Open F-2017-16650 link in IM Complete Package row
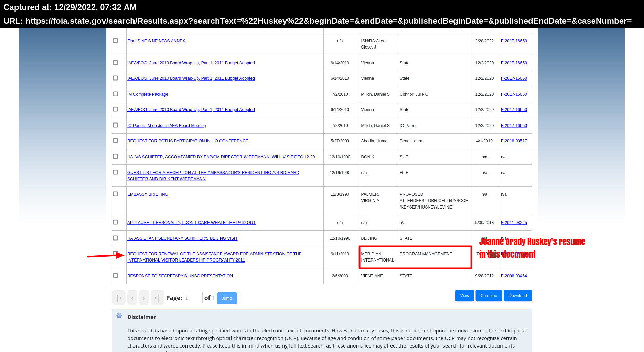The height and width of the screenshot is (352, 644). click(x=514, y=94)
